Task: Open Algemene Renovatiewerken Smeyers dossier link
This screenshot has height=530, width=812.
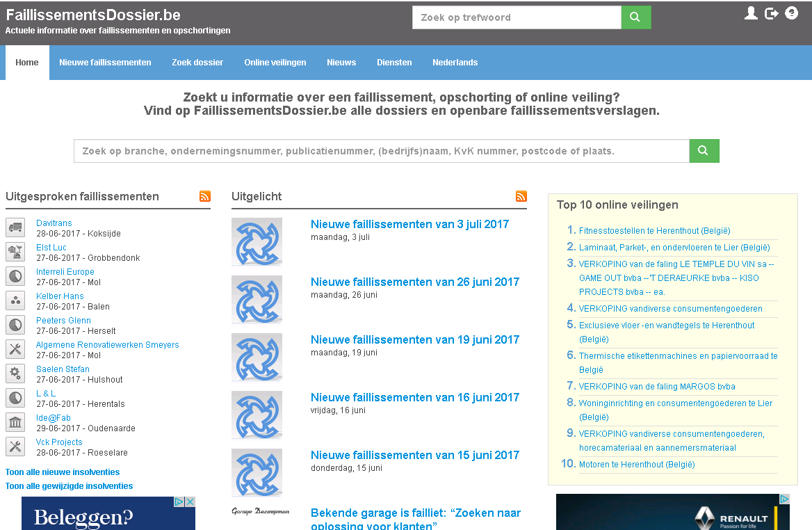Action: pos(108,345)
